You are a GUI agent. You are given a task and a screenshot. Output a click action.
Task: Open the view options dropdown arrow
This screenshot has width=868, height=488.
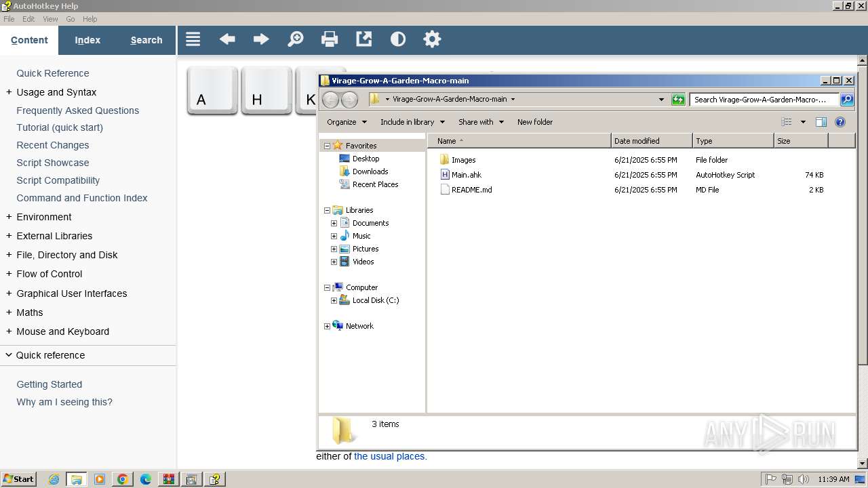pyautogui.click(x=803, y=122)
